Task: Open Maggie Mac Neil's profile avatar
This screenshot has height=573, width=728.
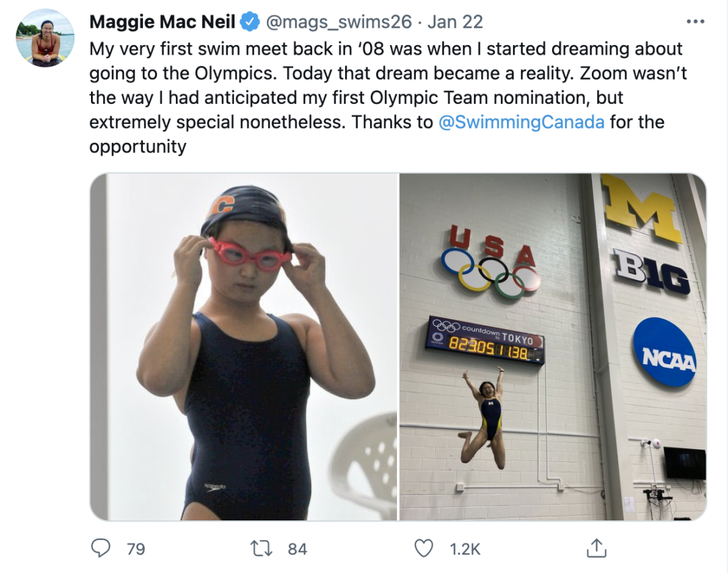Action: (x=44, y=38)
